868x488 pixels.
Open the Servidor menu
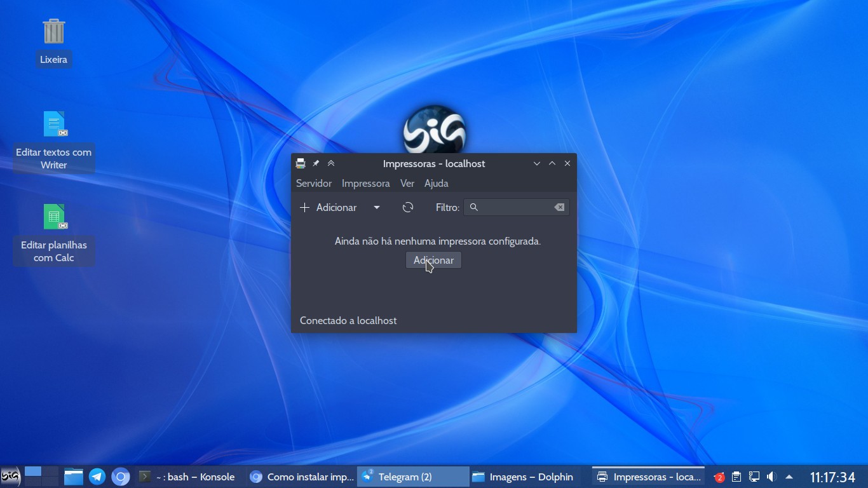coord(314,183)
